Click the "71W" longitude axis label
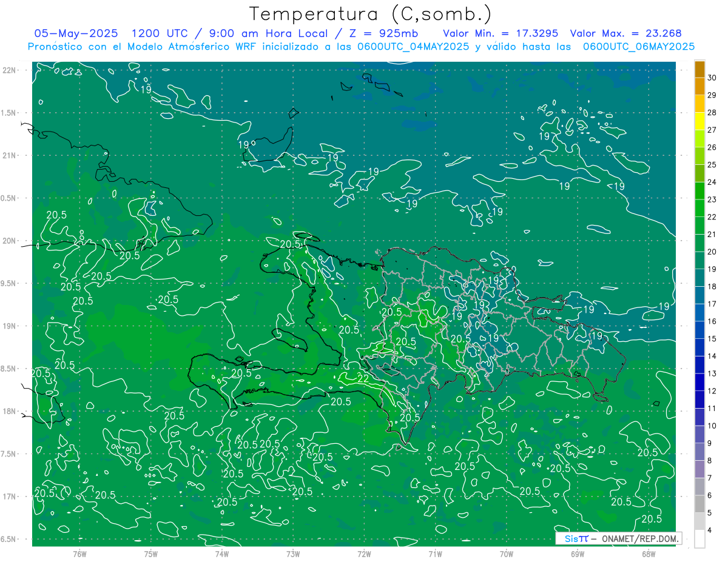Viewport: 728px width, 562px height. click(435, 554)
